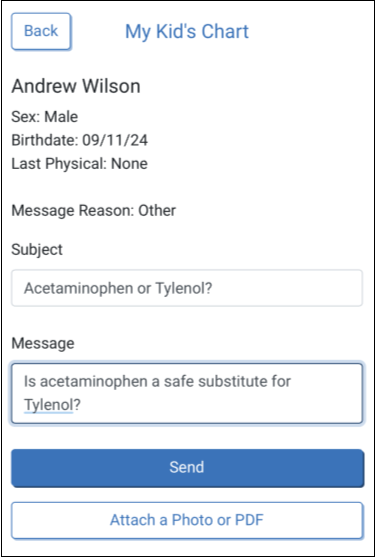Select the Other message reason value

(x=157, y=211)
